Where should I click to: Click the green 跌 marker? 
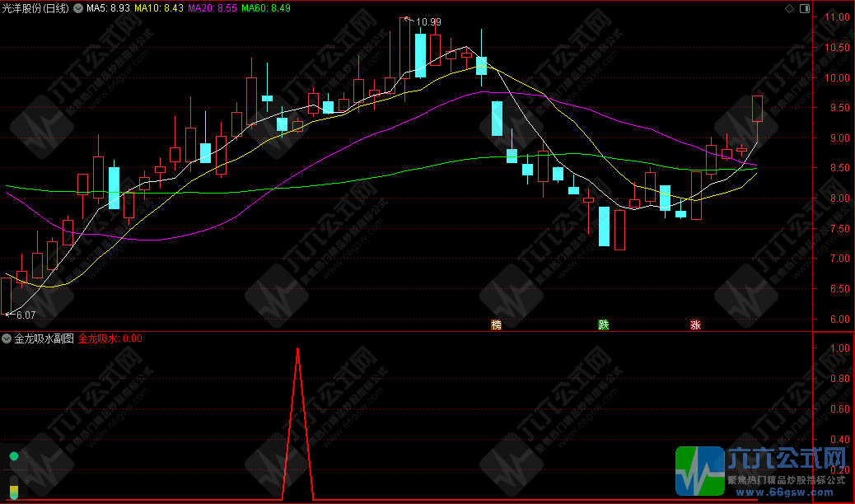(x=603, y=325)
